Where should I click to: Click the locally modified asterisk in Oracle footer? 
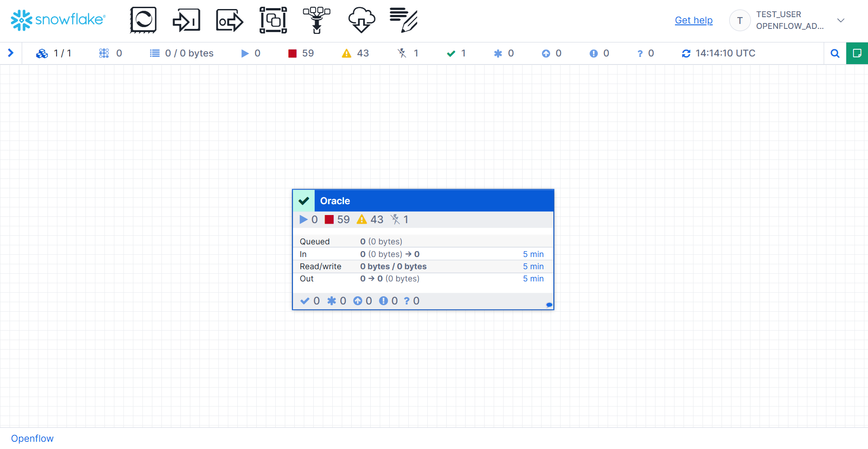(x=331, y=301)
